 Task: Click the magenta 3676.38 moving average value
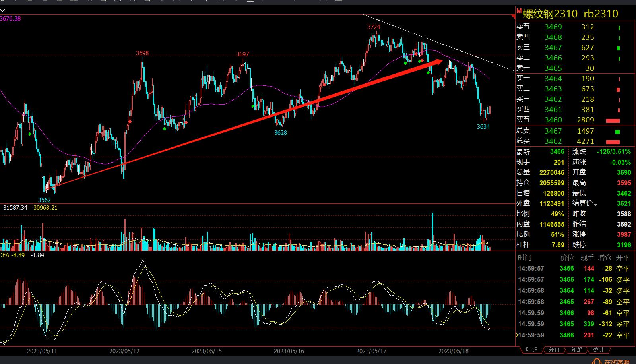10,19
